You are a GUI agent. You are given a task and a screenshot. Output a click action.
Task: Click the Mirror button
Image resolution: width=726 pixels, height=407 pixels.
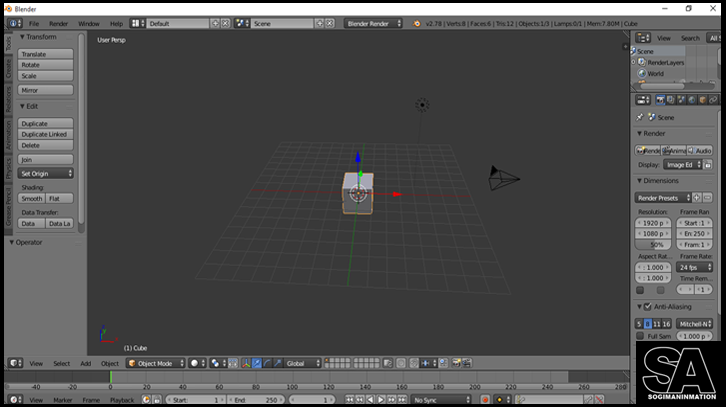click(45, 90)
